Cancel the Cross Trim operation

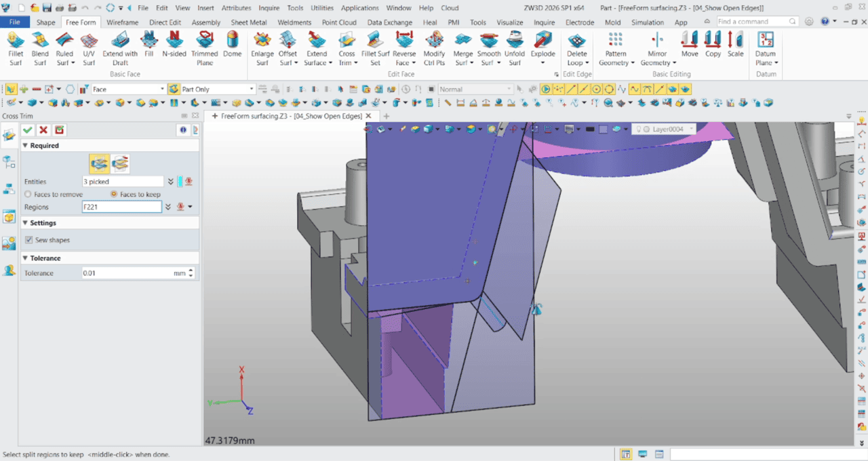point(43,129)
